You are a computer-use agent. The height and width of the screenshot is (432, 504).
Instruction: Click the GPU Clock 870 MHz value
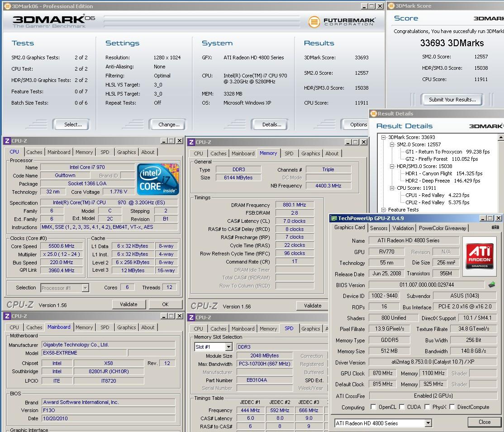click(382, 374)
